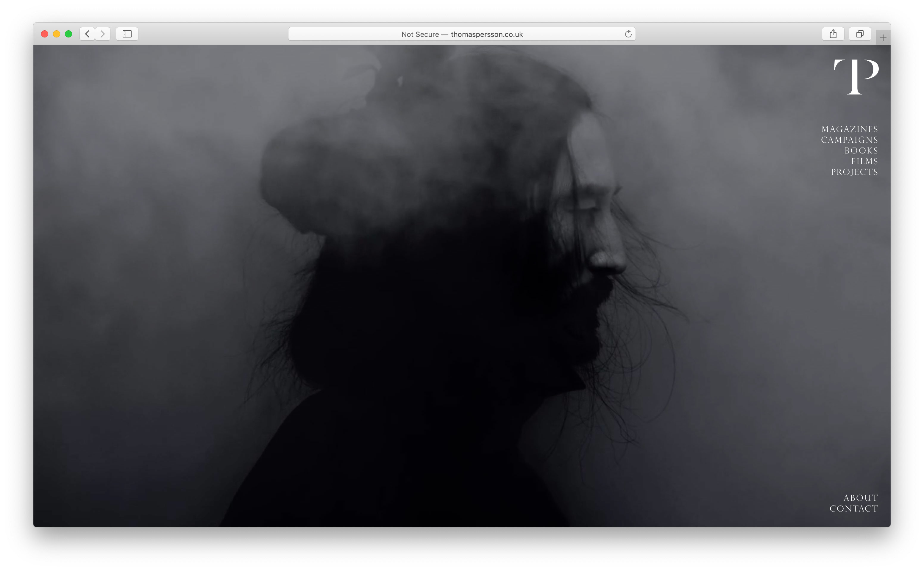924x571 pixels.
Task: Go to the CAMPAIGNS page
Action: click(x=849, y=140)
